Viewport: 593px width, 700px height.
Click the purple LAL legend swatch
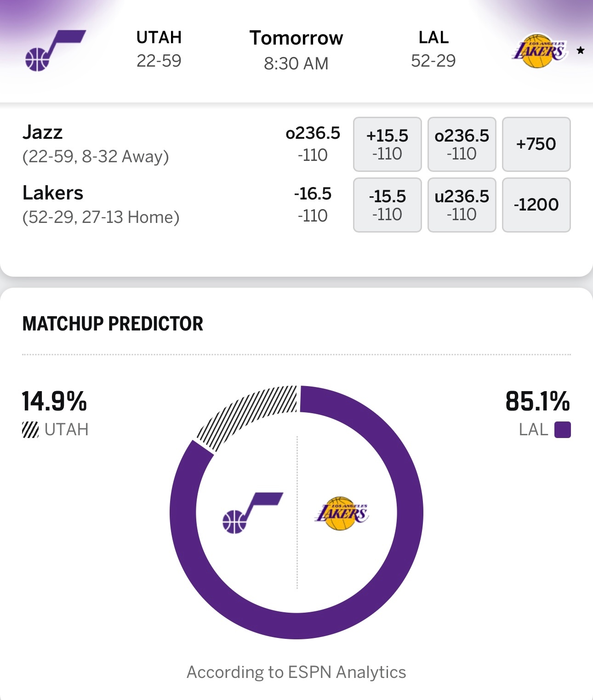click(x=562, y=430)
